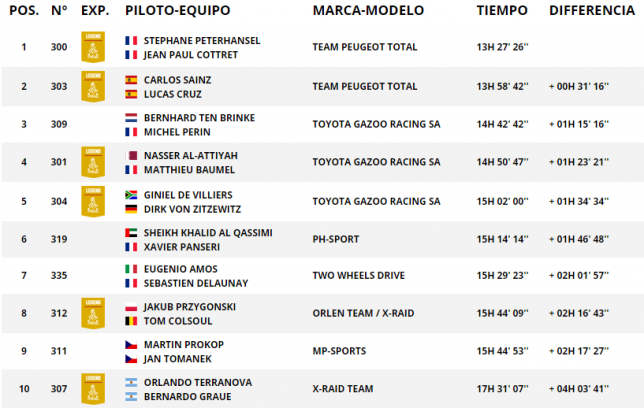Select the Argentine flag beside Bernardo Graue
This screenshot has height=408, width=644.
[130, 397]
